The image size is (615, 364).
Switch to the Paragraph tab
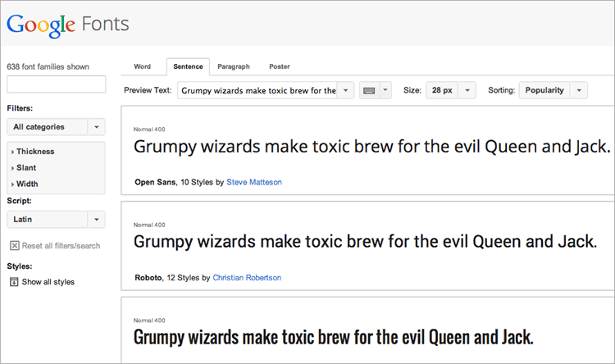234,66
